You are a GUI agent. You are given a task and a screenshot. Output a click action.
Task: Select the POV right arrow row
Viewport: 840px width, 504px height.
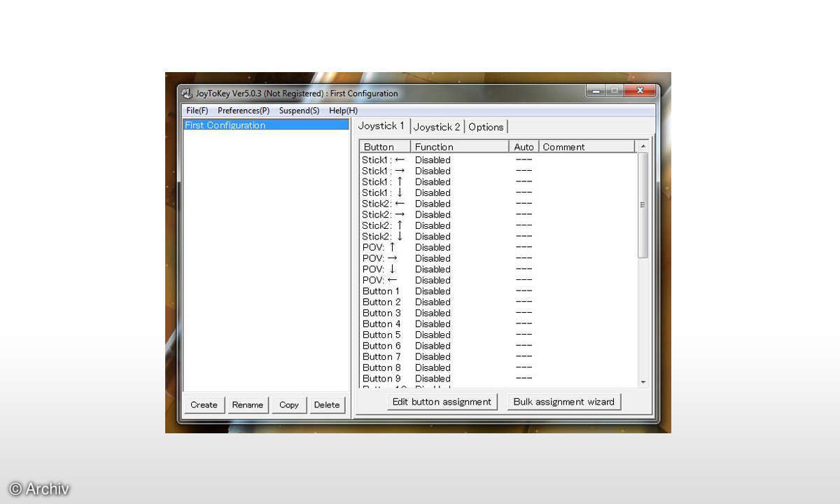click(498, 258)
